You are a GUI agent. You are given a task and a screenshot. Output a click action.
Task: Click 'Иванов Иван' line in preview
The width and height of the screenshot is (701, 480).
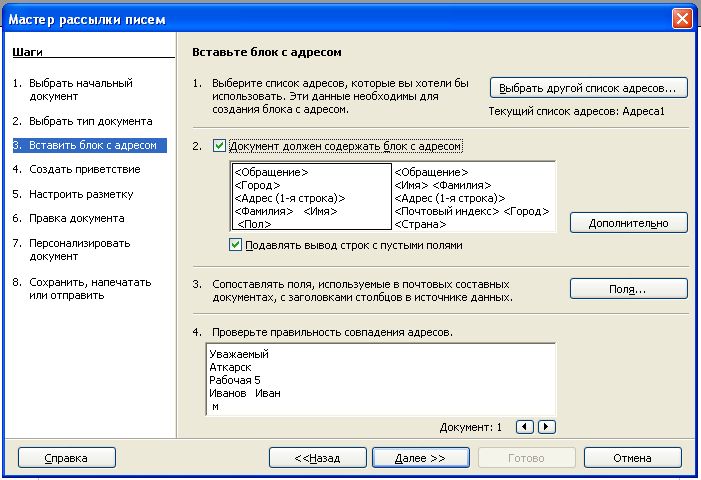pyautogui.click(x=245, y=393)
